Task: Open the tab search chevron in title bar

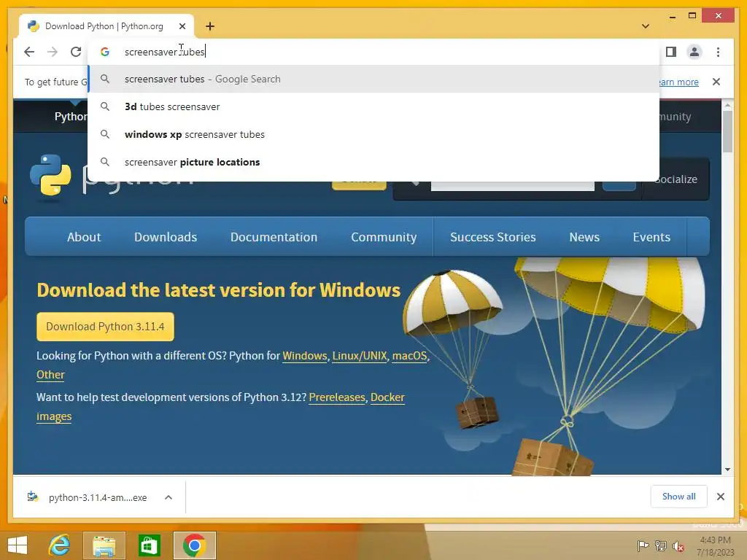Action: (646, 26)
